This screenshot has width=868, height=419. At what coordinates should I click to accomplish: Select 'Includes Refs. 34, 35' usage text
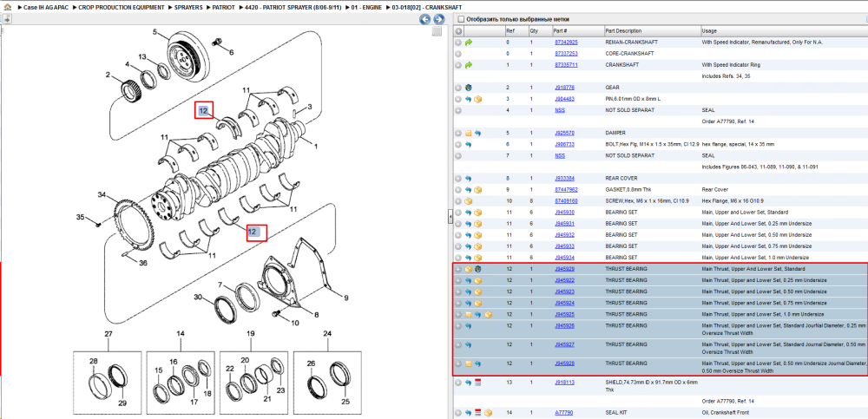(x=725, y=76)
